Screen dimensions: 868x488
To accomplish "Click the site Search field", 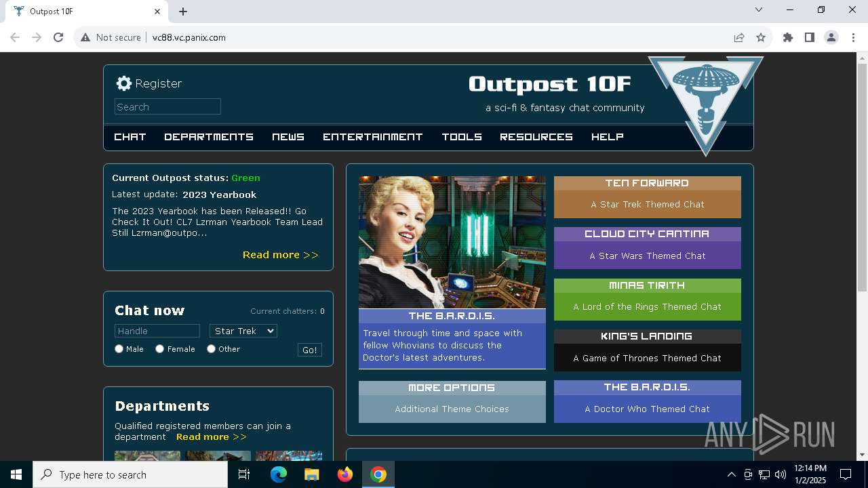I will [167, 106].
